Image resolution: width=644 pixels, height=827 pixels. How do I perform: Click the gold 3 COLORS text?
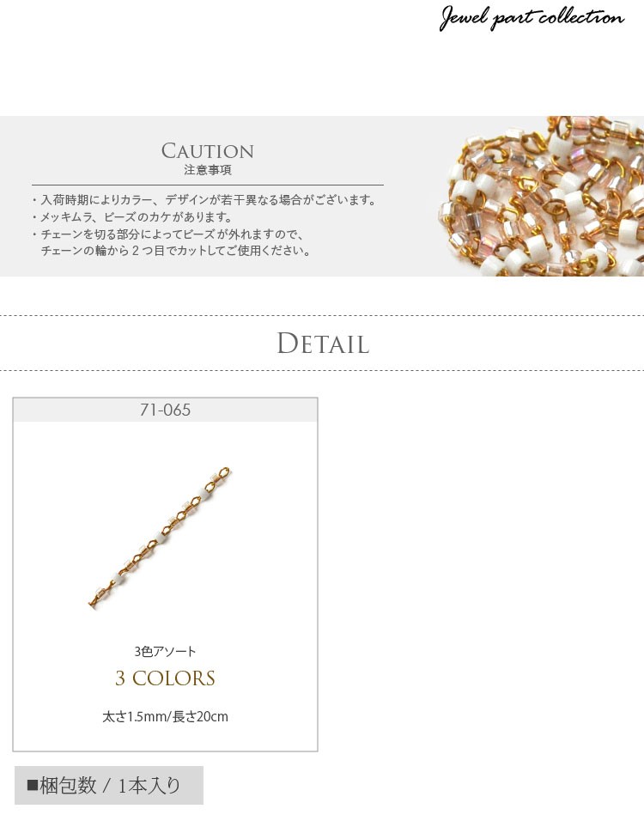coord(165,678)
